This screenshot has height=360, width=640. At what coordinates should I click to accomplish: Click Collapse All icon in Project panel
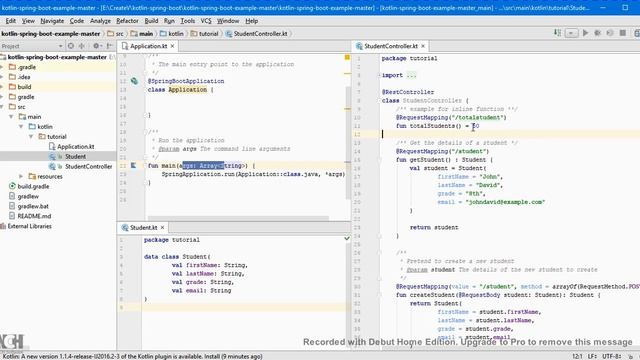pos(82,46)
